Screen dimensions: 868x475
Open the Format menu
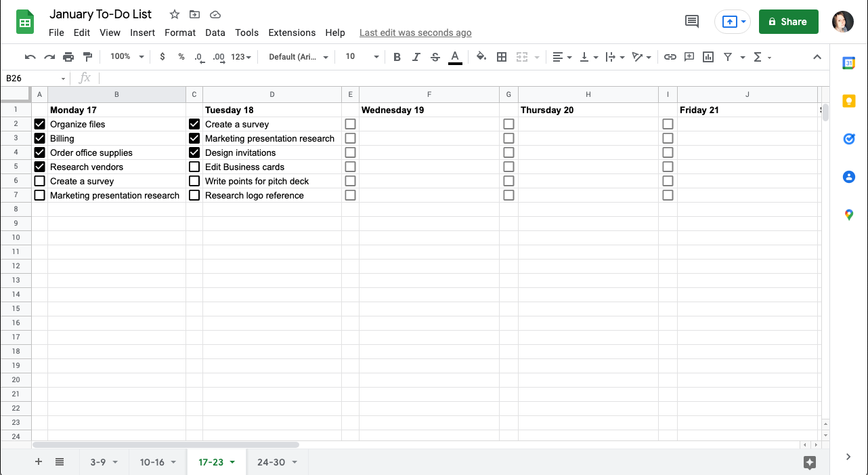click(179, 33)
